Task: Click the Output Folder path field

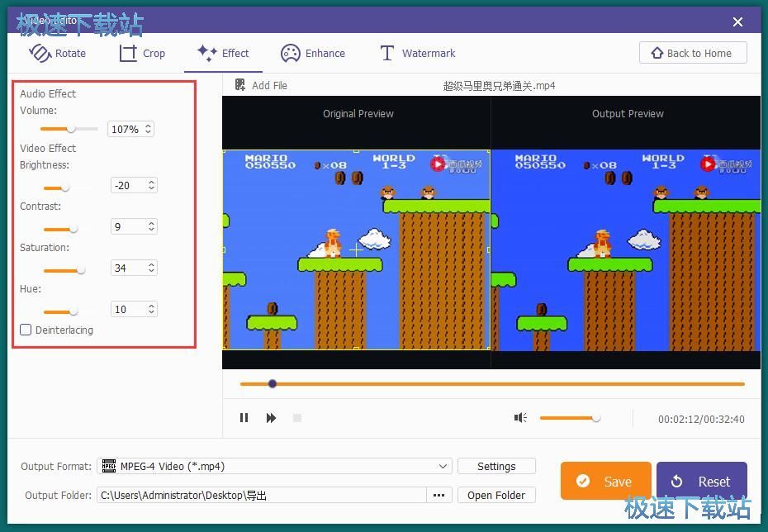Action: click(262, 495)
